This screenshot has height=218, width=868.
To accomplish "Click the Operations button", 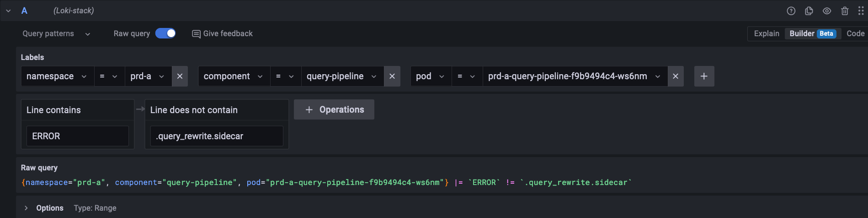I will point(334,109).
